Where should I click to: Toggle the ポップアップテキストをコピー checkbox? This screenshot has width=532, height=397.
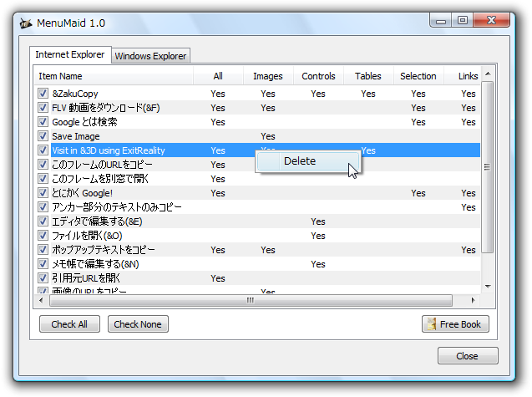[43, 250]
